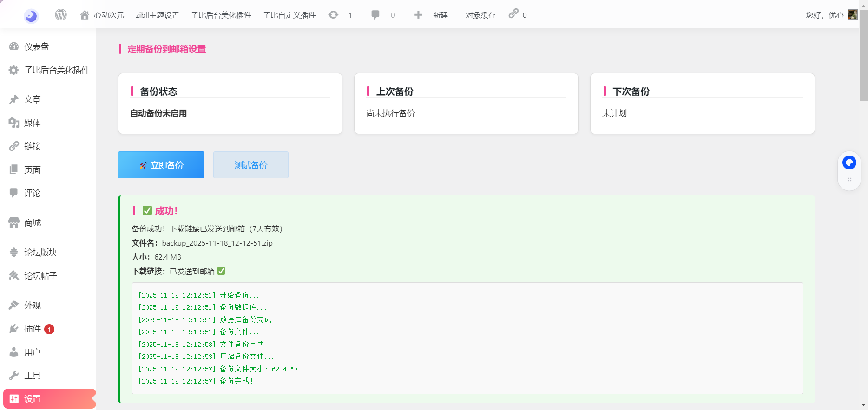Click 您好，优心 account greeting
The width and height of the screenshot is (868, 410).
click(824, 15)
